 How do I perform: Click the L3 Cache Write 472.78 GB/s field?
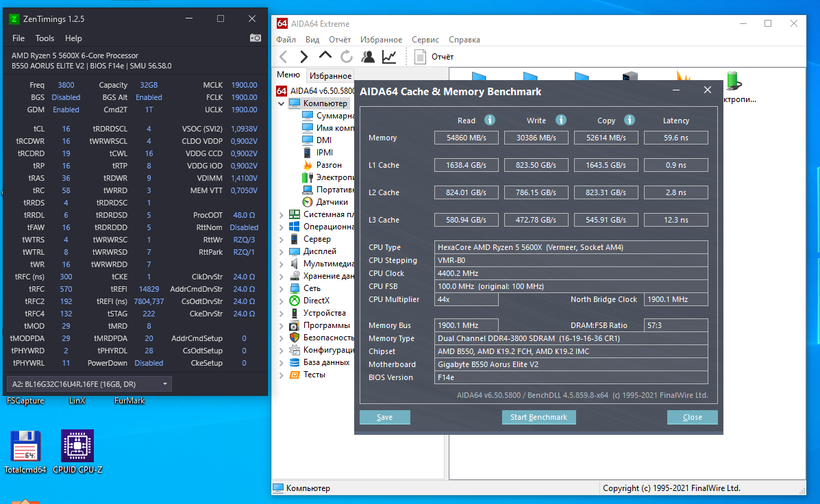tap(536, 220)
